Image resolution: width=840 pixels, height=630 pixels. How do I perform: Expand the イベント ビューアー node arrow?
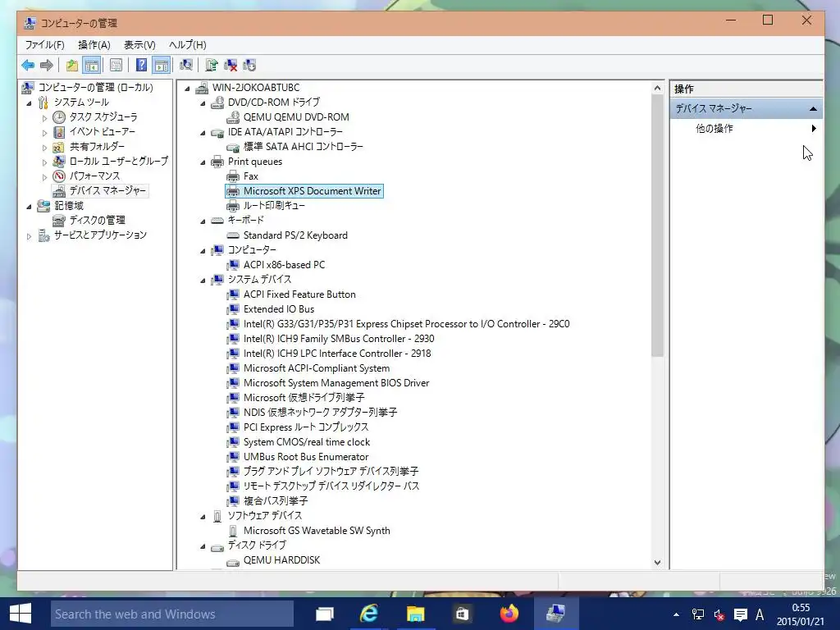coord(44,132)
